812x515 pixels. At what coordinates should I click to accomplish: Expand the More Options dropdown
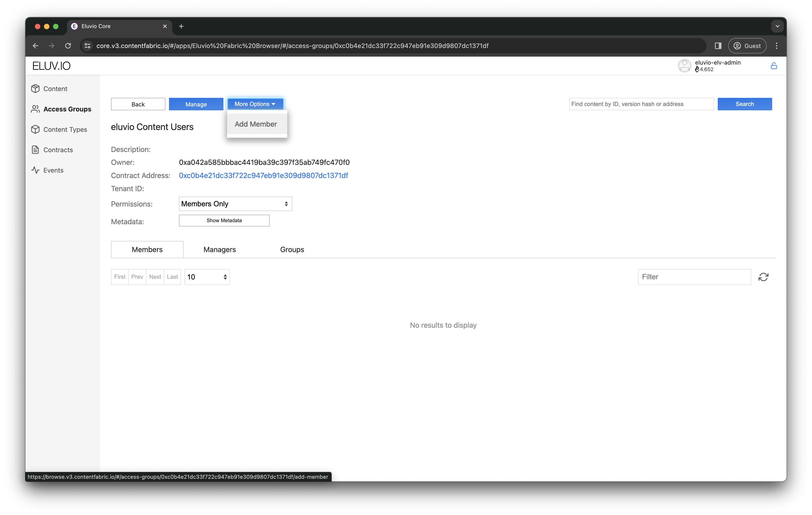[x=255, y=104]
